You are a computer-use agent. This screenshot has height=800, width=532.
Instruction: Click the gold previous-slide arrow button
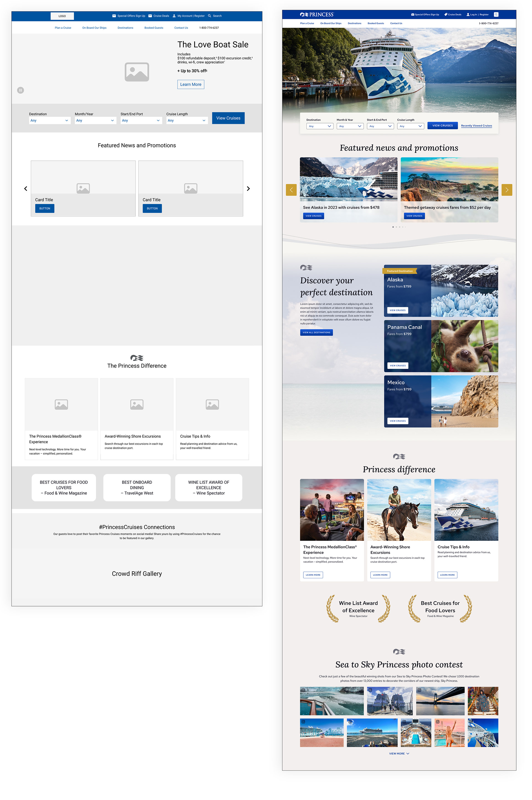tap(291, 190)
